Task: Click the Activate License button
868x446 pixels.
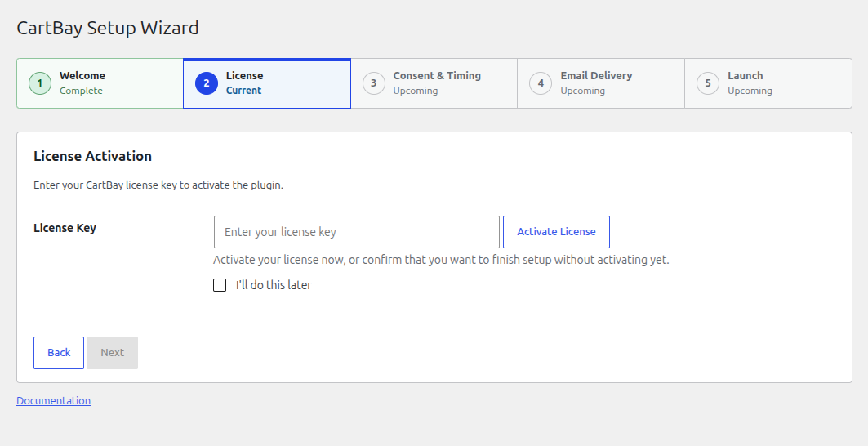Action: [556, 232]
